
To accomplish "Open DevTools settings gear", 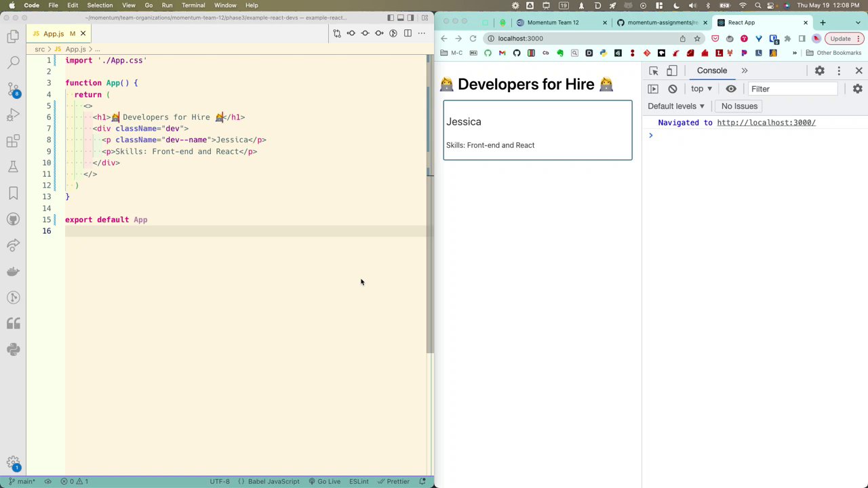I will click(x=820, y=70).
